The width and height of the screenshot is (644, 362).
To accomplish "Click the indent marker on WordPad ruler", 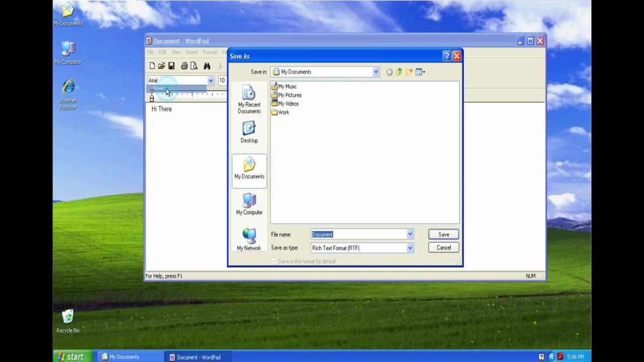I will pyautogui.click(x=152, y=97).
